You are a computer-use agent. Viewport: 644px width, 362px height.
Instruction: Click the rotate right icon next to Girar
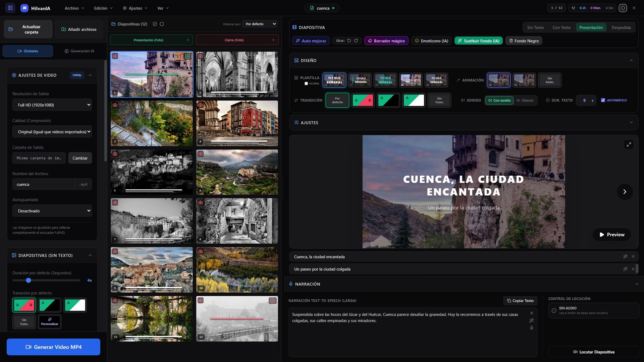(356, 41)
